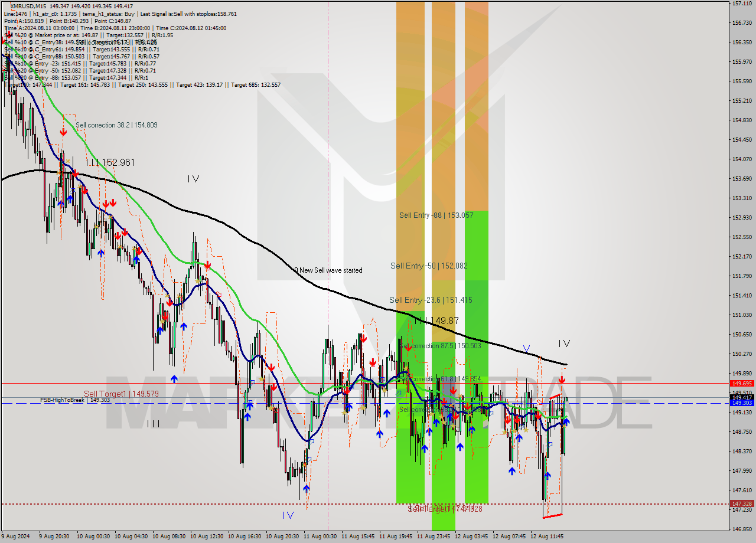Click the '10 Aug 16:30' time axis label
756x543 pixels.
coord(245,537)
